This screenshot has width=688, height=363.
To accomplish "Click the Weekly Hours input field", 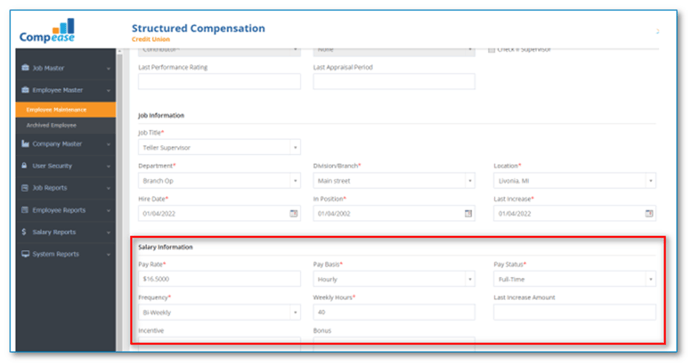I will click(x=394, y=312).
